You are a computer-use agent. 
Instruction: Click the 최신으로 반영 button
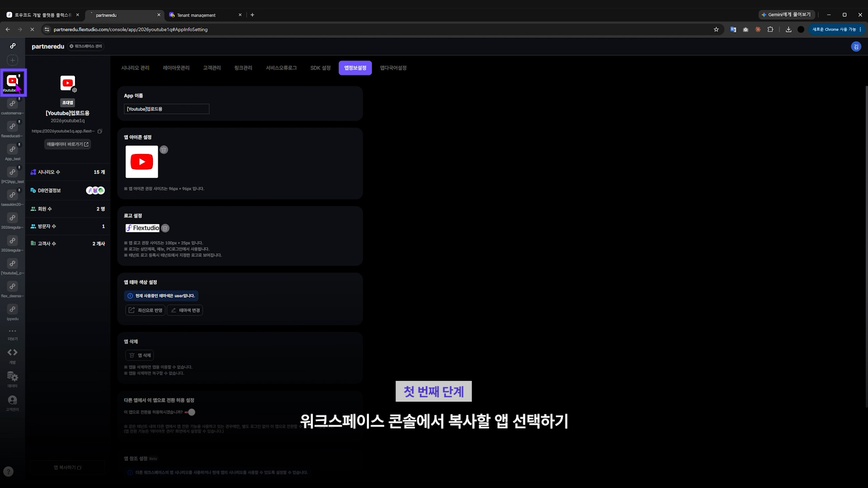click(x=145, y=310)
